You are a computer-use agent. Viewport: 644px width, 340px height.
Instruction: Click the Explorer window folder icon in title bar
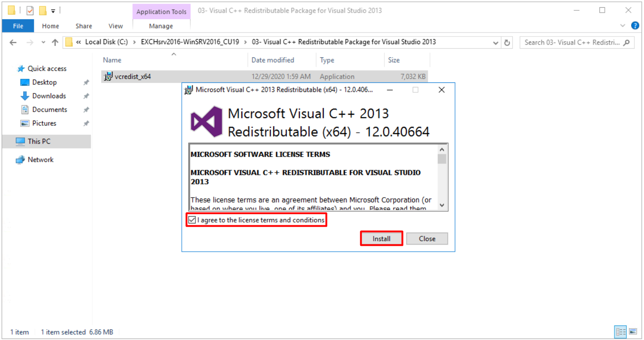[12, 10]
